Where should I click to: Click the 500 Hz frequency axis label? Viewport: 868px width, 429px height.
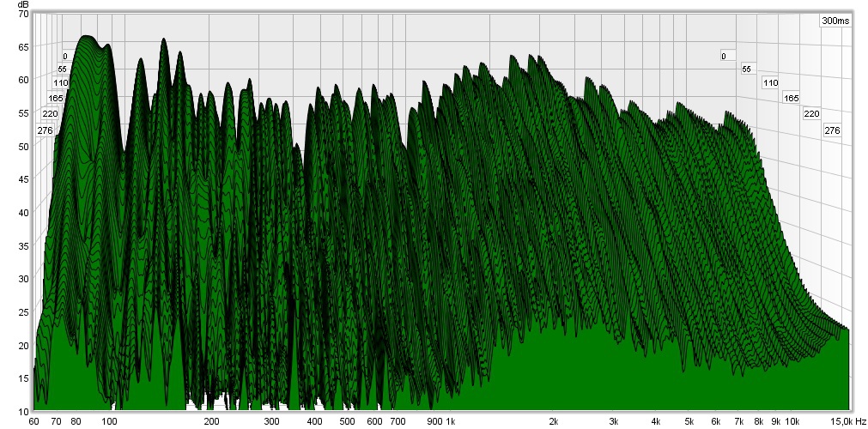[x=347, y=421]
